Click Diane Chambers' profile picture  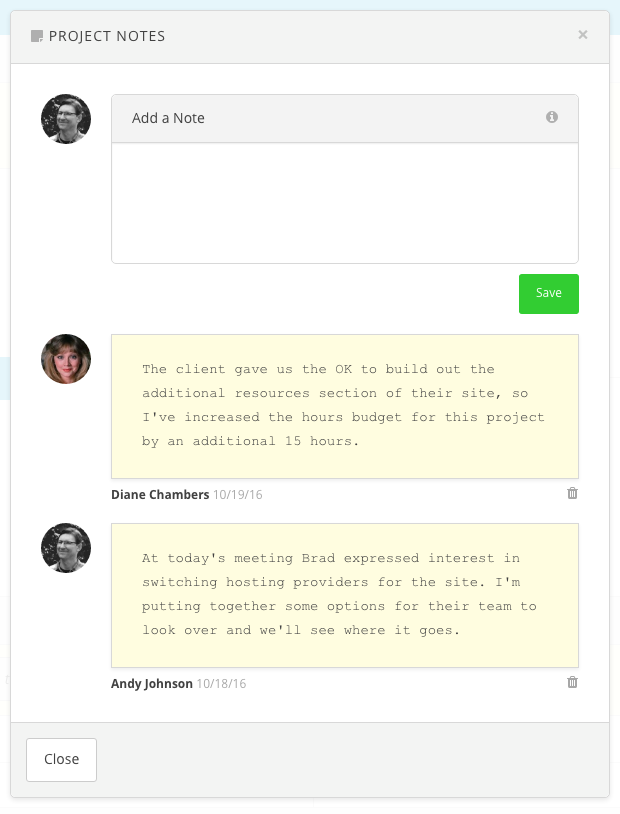click(x=65, y=358)
